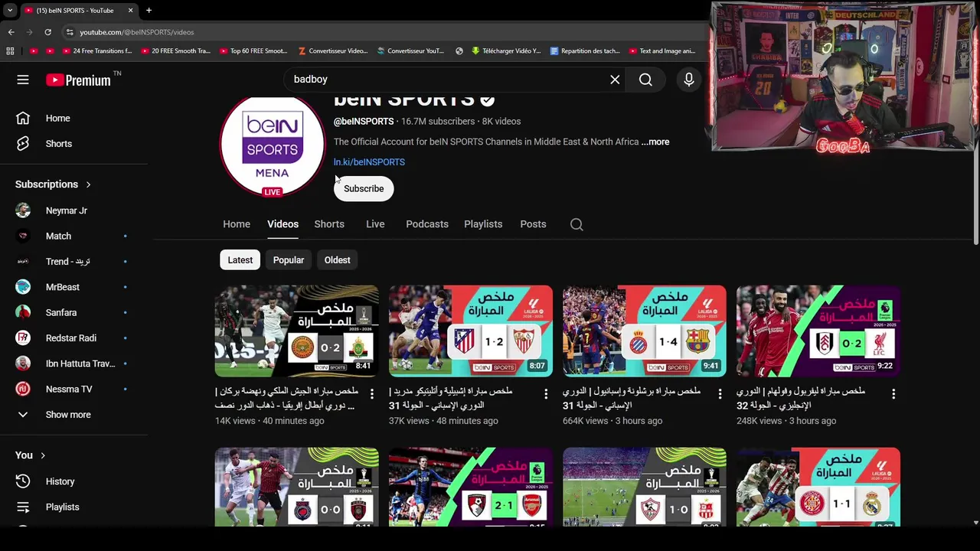Subscribe to beIN SPORTS channel
The width and height of the screenshot is (980, 551).
pyautogui.click(x=364, y=189)
